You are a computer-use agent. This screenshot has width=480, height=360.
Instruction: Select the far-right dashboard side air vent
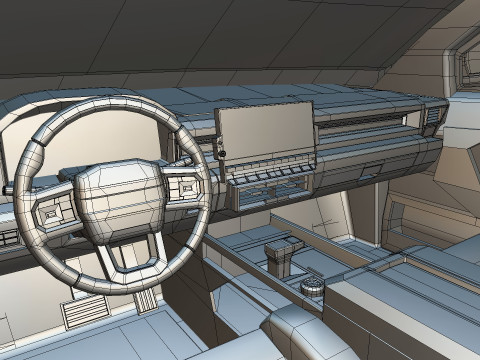[433, 116]
